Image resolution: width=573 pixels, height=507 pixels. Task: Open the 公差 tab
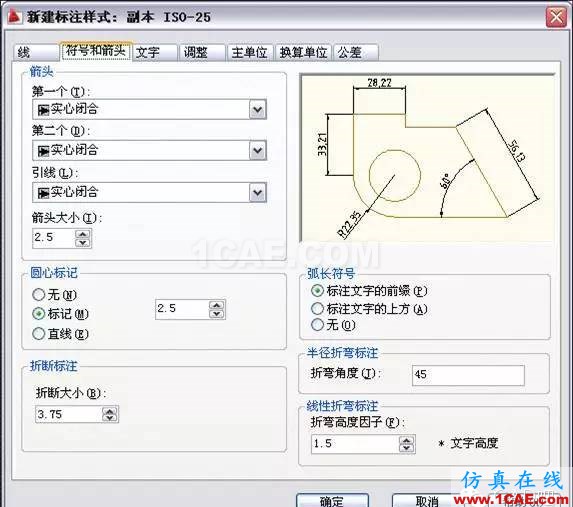click(356, 52)
